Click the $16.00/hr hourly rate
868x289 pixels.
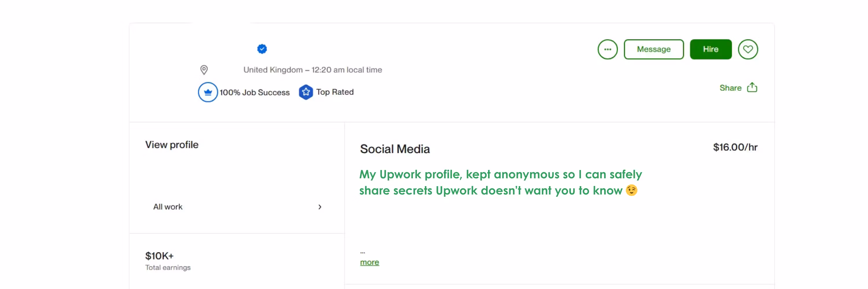click(735, 147)
